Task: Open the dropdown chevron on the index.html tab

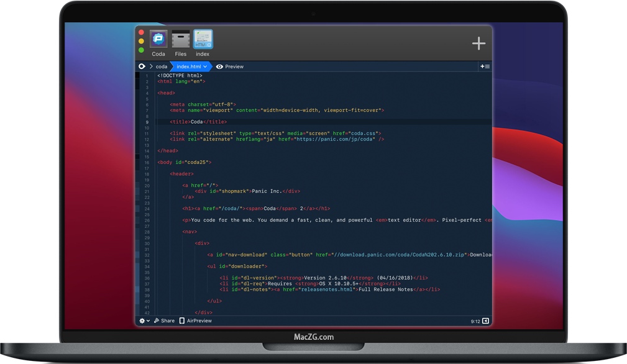Action: click(x=205, y=66)
